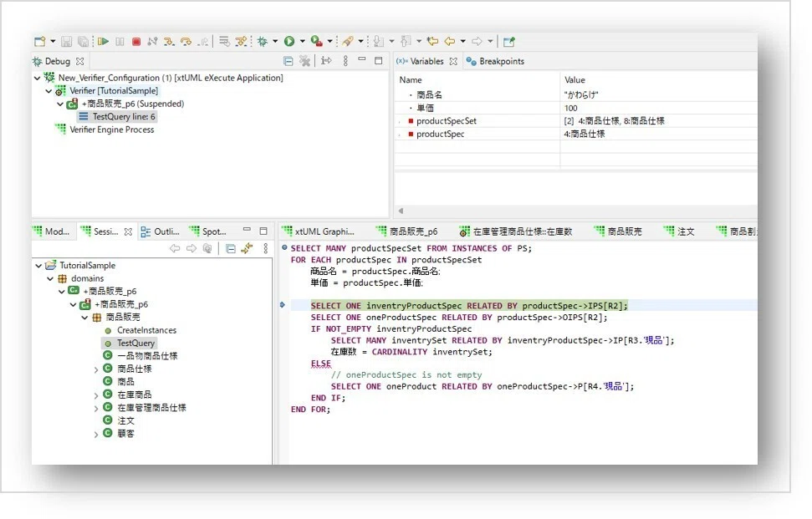Viewport: 812px width, 519px height.
Task: Click the 単価 variable name
Action: pyautogui.click(x=425, y=108)
